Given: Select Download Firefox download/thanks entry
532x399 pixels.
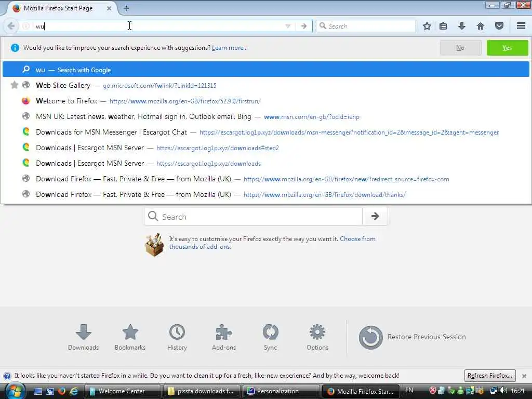Looking at the screenshot, I should coord(266,194).
